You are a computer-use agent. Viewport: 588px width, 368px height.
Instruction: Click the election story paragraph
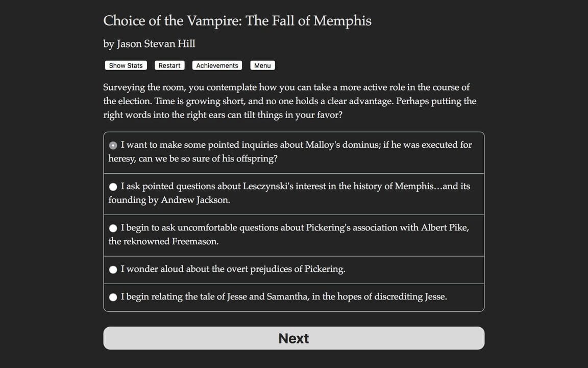click(x=289, y=101)
